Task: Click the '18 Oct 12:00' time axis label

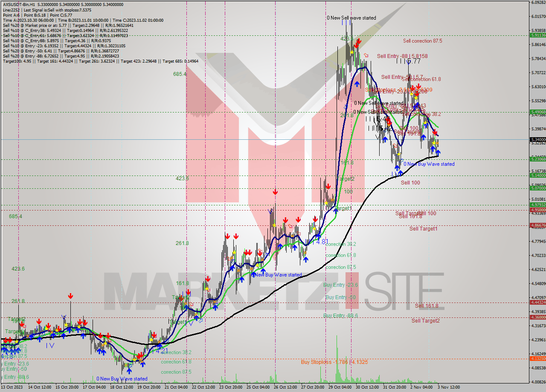Action: click(122, 387)
